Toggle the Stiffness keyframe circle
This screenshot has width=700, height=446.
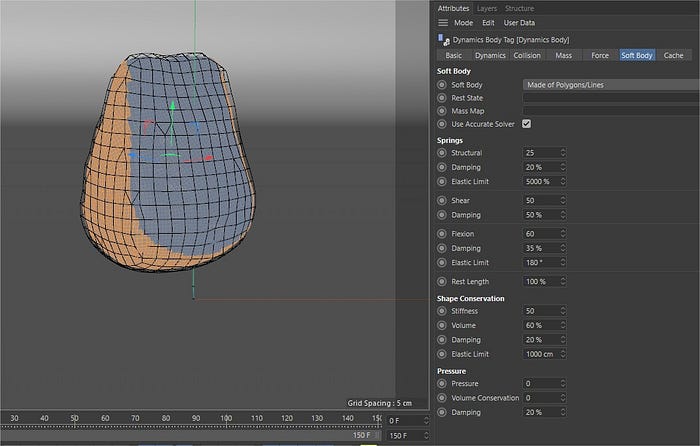pos(442,311)
